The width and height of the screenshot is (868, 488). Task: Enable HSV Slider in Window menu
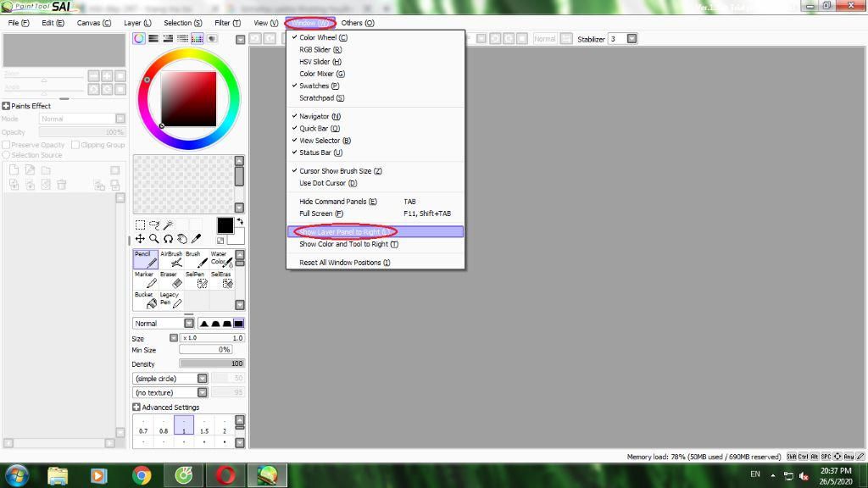point(376,62)
